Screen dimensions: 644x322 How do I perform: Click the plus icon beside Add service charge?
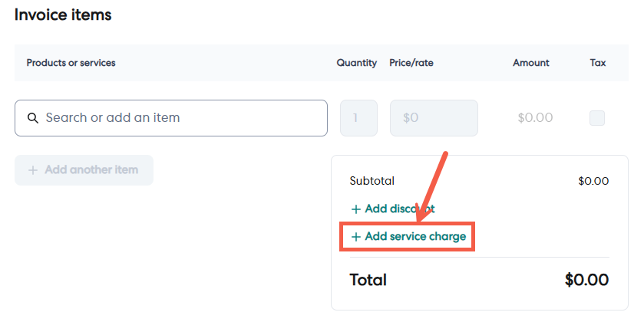(355, 237)
